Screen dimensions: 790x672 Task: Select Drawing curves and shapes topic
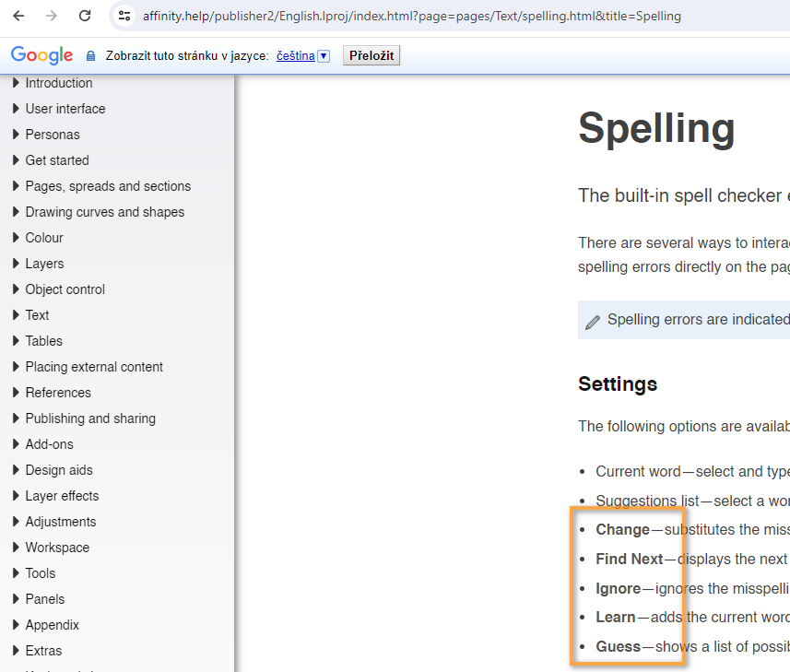104,212
